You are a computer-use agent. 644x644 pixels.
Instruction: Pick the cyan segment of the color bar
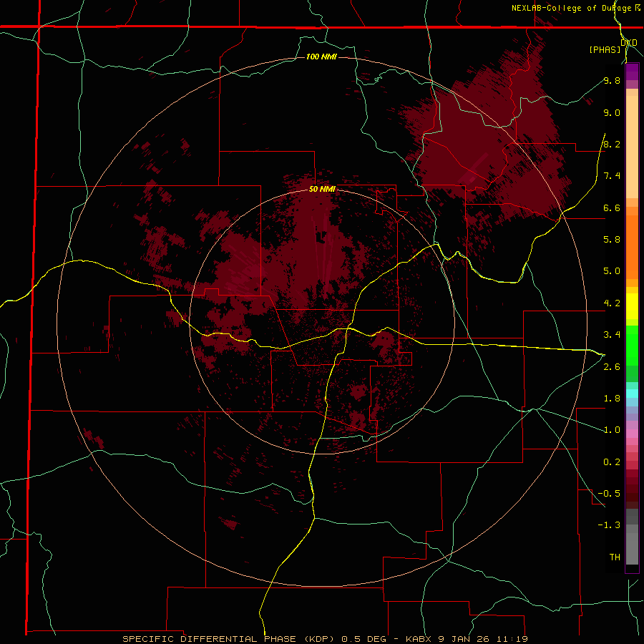(x=632, y=393)
